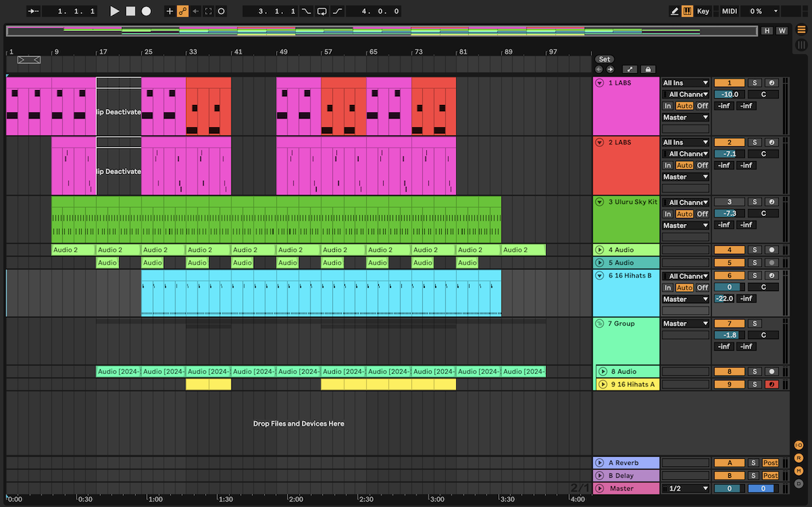Click the W optimize width button
This screenshot has width=812, height=507.
pos(782,30)
